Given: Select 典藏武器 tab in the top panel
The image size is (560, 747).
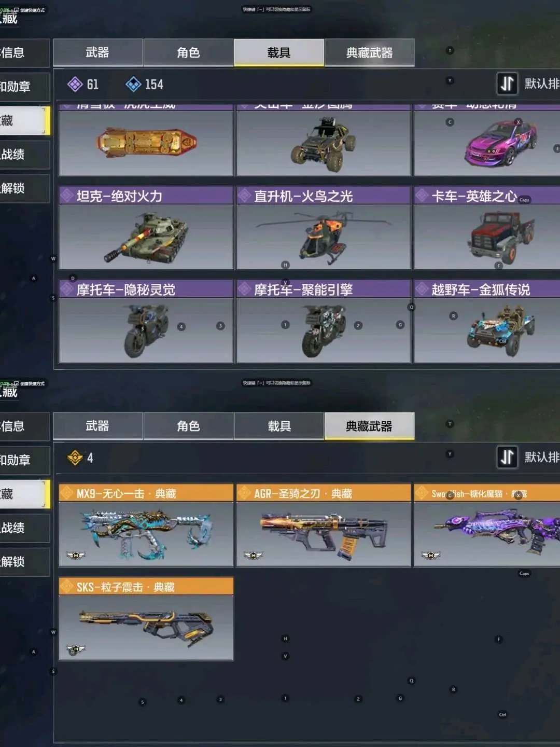Looking at the screenshot, I should 370,52.
